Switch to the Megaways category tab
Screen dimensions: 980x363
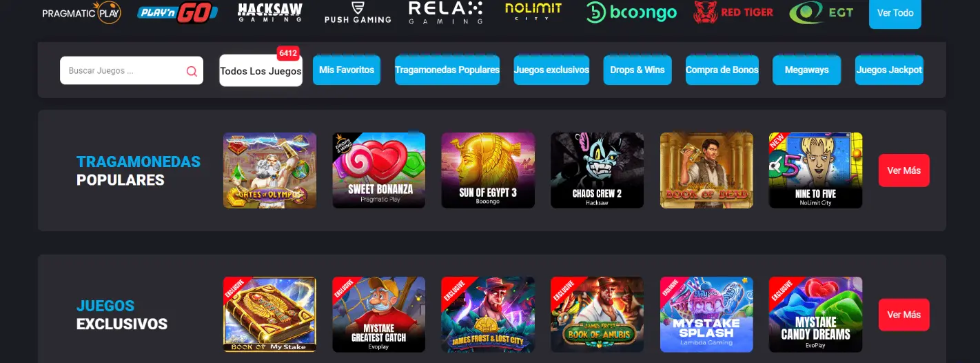coord(806,70)
